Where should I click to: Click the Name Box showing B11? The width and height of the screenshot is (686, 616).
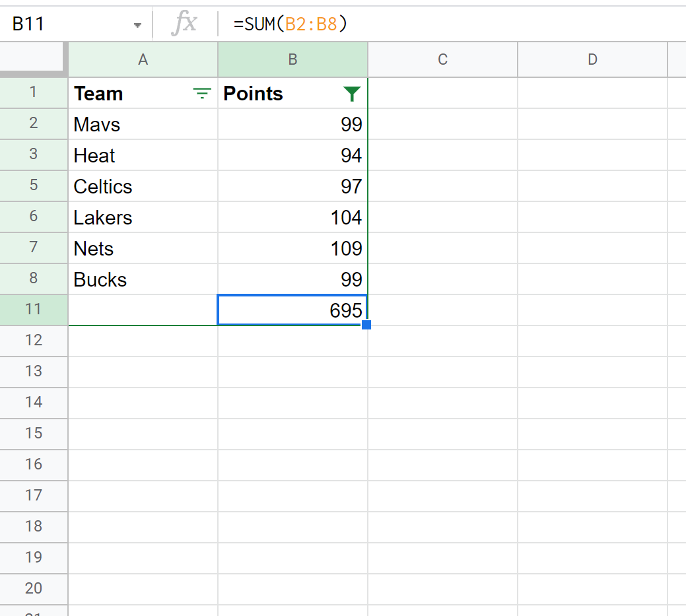pyautogui.click(x=66, y=24)
